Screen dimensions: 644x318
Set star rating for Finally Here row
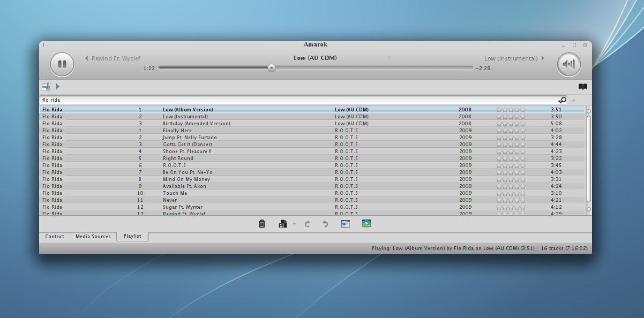pyautogui.click(x=511, y=131)
